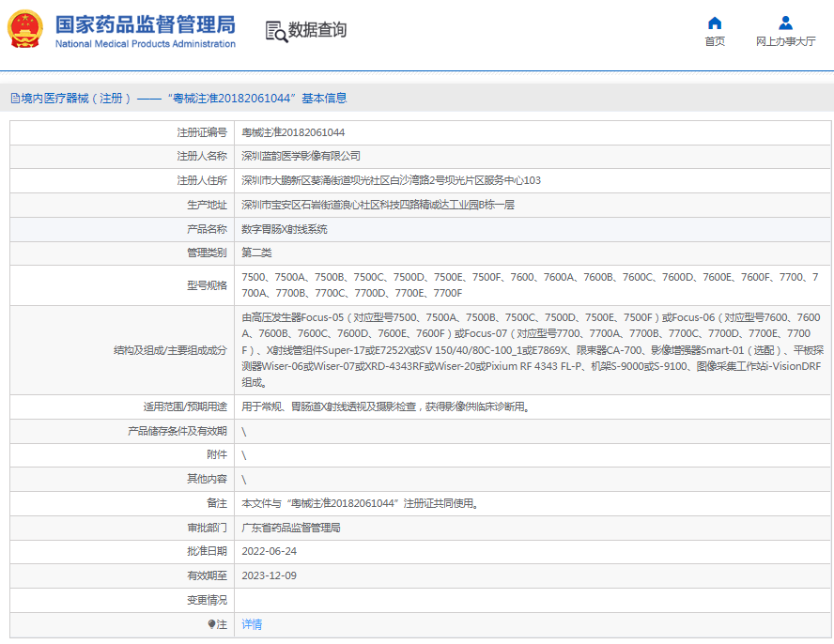Click the 管理类别 label

point(207,253)
